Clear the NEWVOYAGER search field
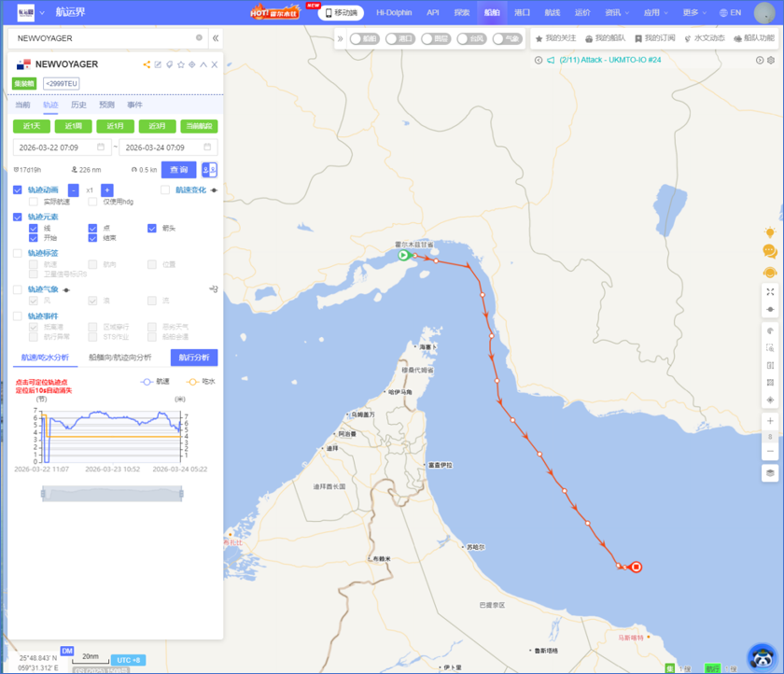Image resolution: width=784 pixels, height=674 pixels. coord(199,38)
